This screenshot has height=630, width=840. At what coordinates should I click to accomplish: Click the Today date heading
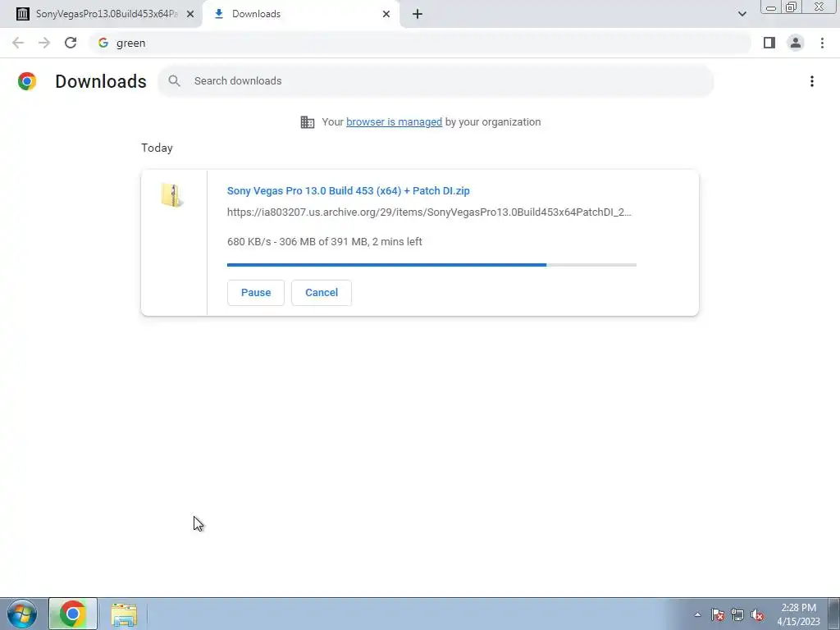tap(157, 148)
